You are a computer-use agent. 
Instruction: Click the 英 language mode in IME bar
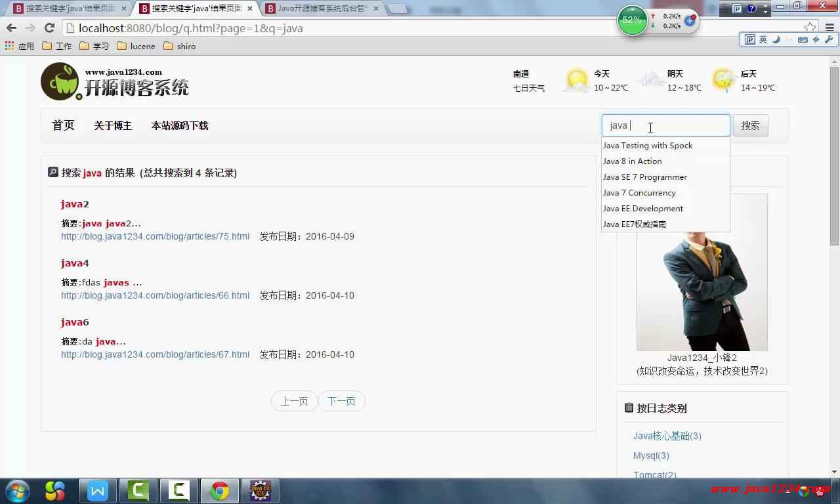pos(763,39)
